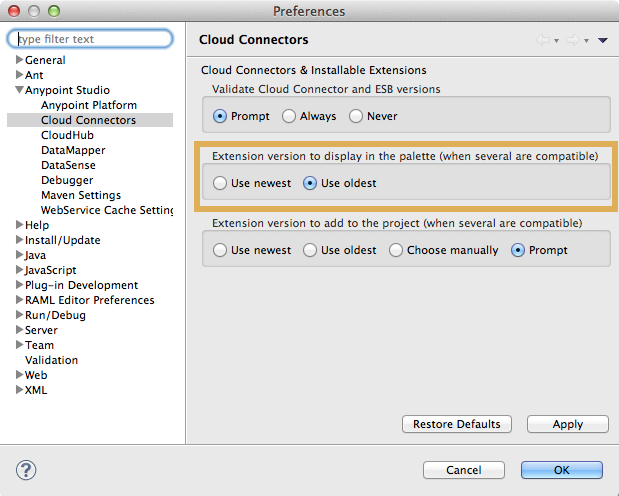Click the forward navigation arrow icon
Screen dimensions: 619x496
coord(572,40)
